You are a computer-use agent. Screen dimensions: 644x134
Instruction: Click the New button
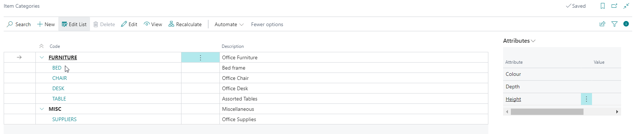[46, 24]
